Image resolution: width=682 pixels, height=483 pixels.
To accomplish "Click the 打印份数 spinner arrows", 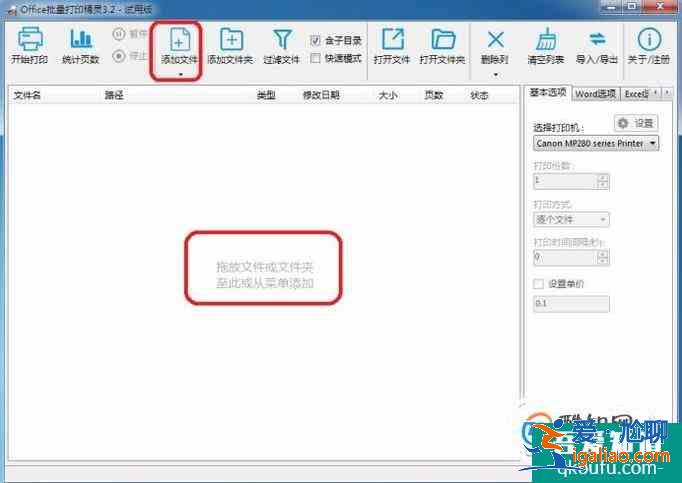I will [x=603, y=181].
